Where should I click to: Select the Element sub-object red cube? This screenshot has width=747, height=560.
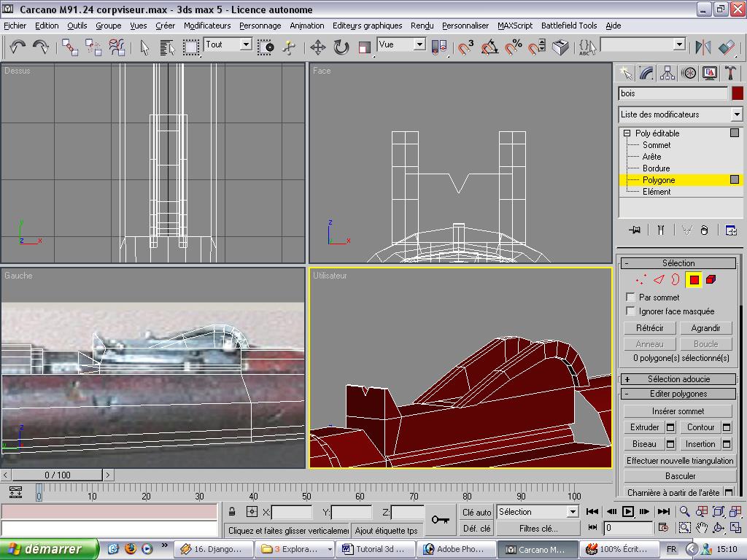(x=711, y=279)
